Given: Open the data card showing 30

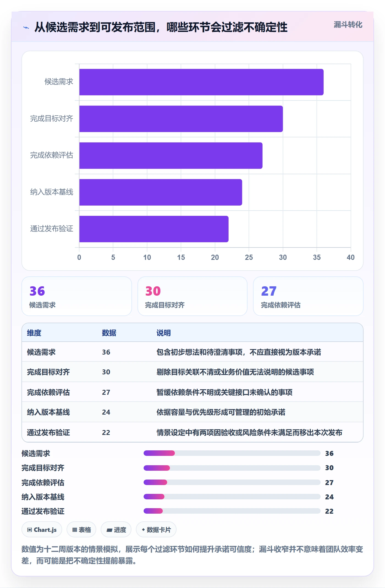Looking at the screenshot, I should click(193, 296).
